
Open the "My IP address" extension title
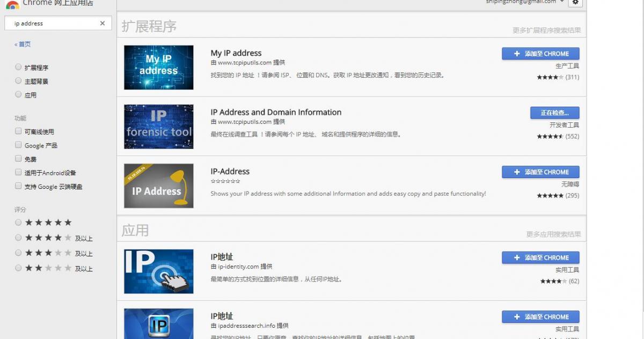click(236, 53)
